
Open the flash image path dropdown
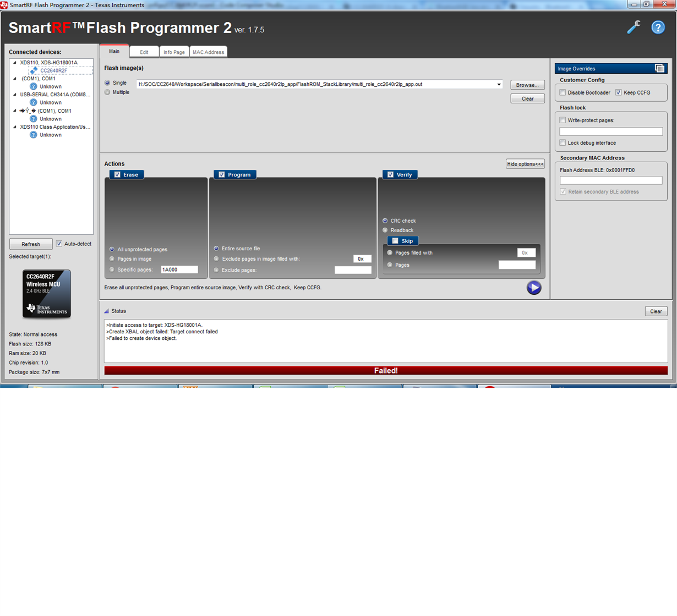499,84
